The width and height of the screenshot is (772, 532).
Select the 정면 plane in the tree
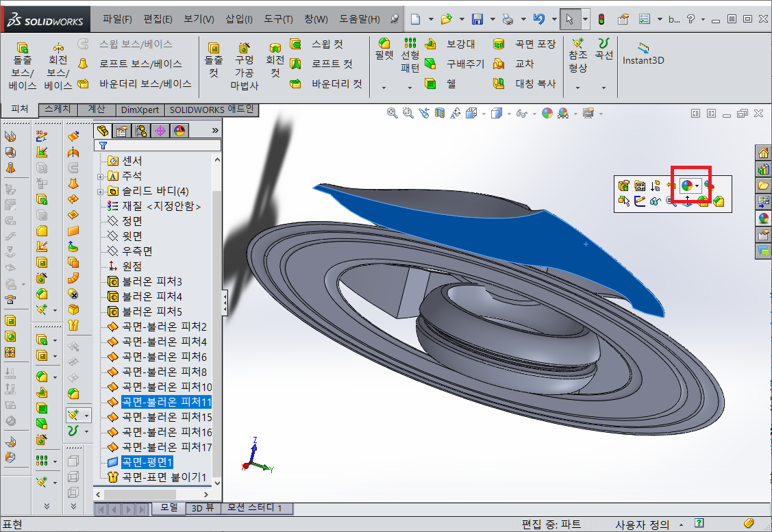(125, 221)
